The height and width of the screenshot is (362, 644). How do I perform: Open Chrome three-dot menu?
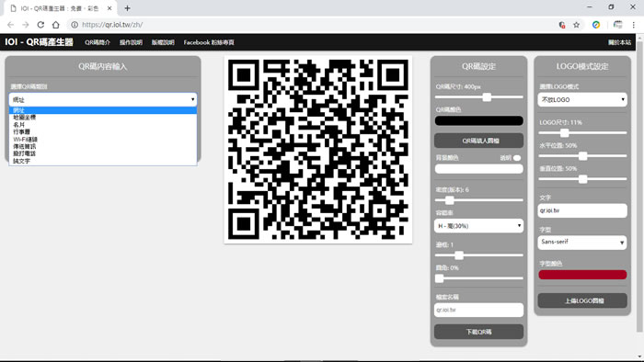[x=634, y=25]
